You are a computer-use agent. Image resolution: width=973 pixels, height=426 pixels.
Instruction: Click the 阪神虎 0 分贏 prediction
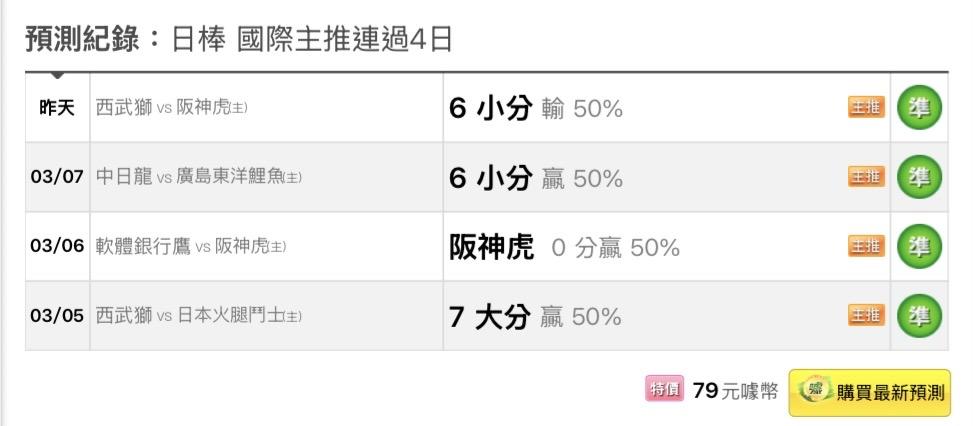pos(564,247)
